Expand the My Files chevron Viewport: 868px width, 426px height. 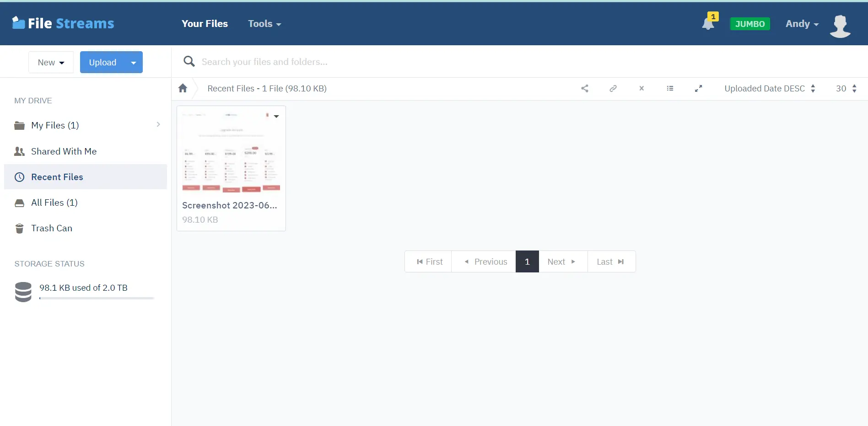[x=158, y=124]
